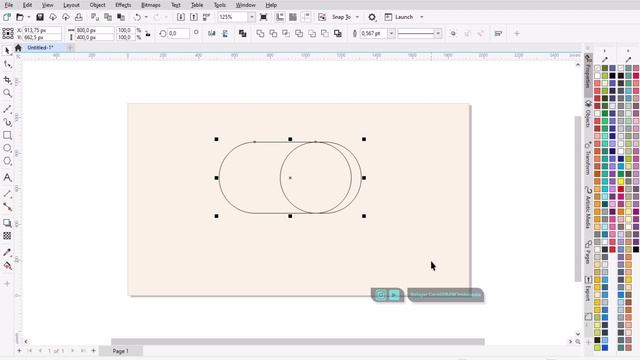Viewport: 640px width, 360px height.
Task: Toggle the show guidelines button
Action: (306, 17)
